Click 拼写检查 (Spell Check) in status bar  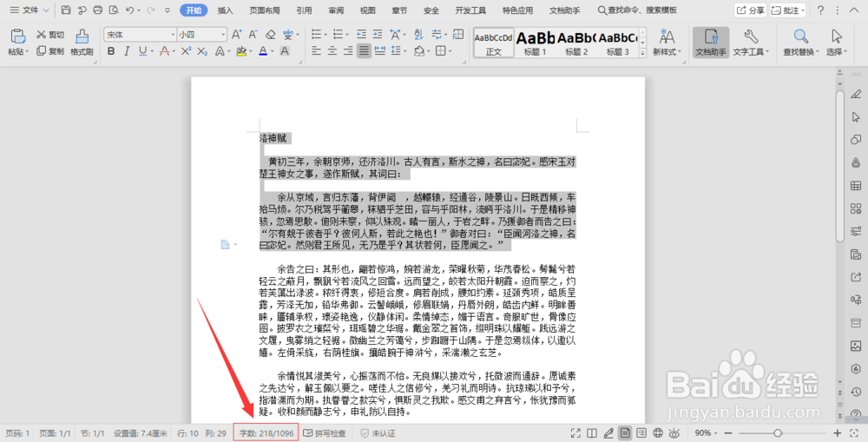pos(325,433)
